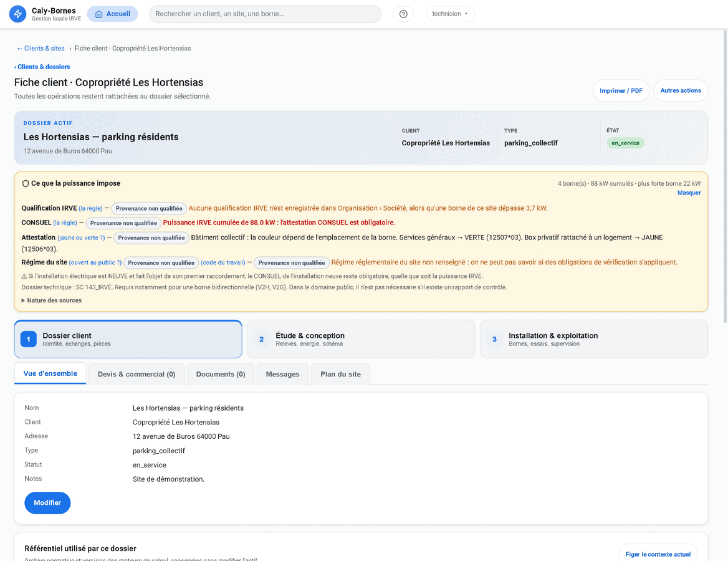Click the page vertical scrollbar
The height and width of the screenshot is (561, 728).
[725, 176]
